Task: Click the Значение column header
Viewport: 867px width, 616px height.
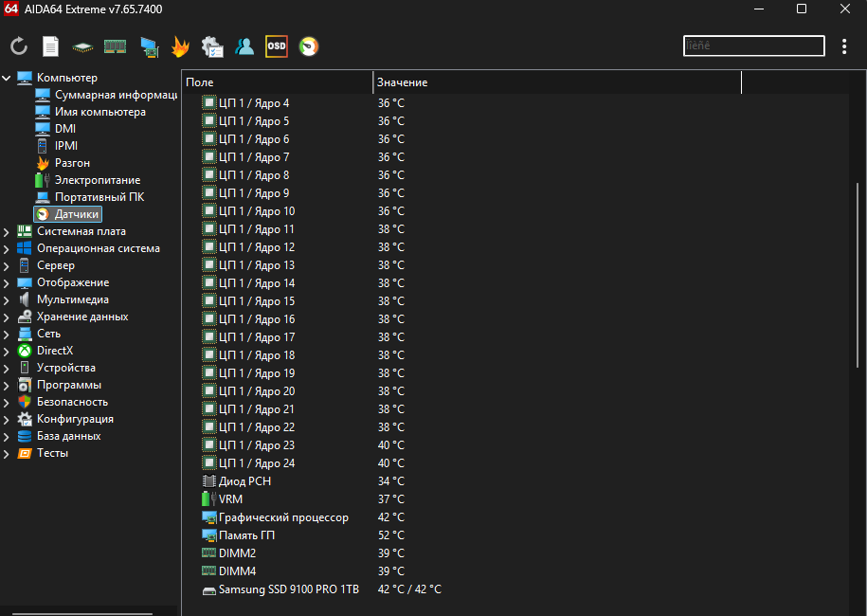Action: click(557, 82)
